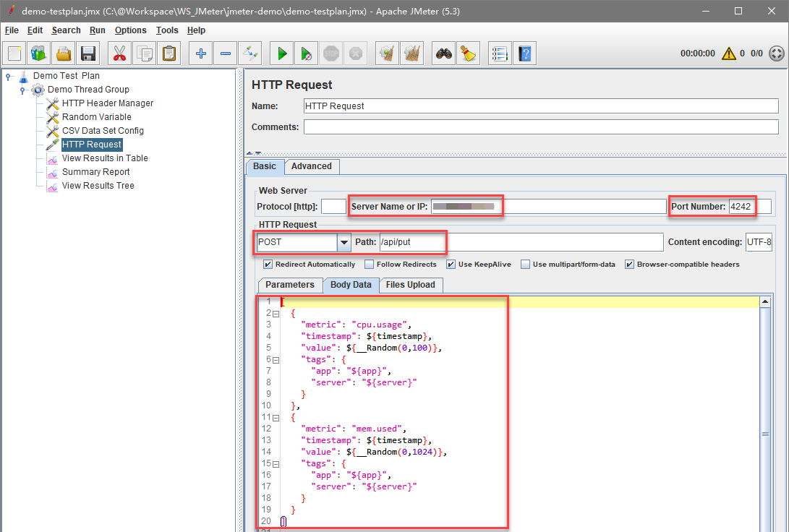Open Search with binoculars icon
This screenshot has height=532, width=789.
point(444,53)
